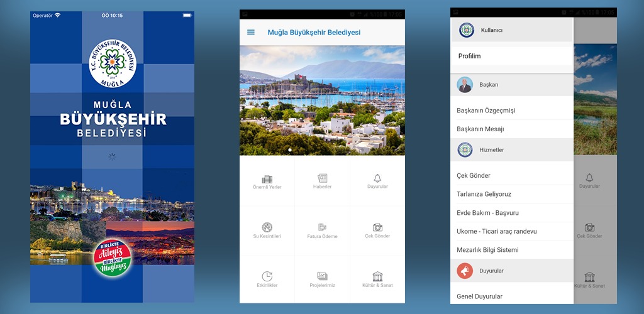Click the night harbor photo on splash screen

[112, 201]
